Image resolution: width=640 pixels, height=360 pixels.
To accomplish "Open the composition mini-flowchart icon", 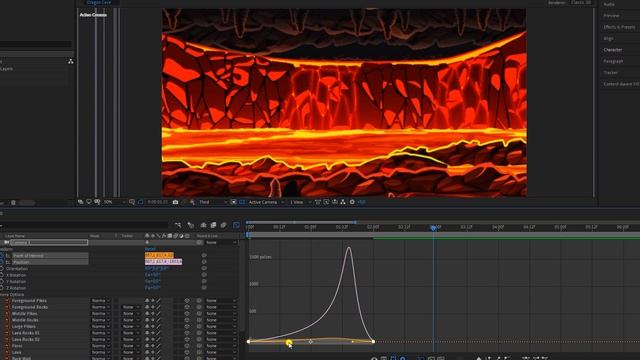I will click(178, 225).
